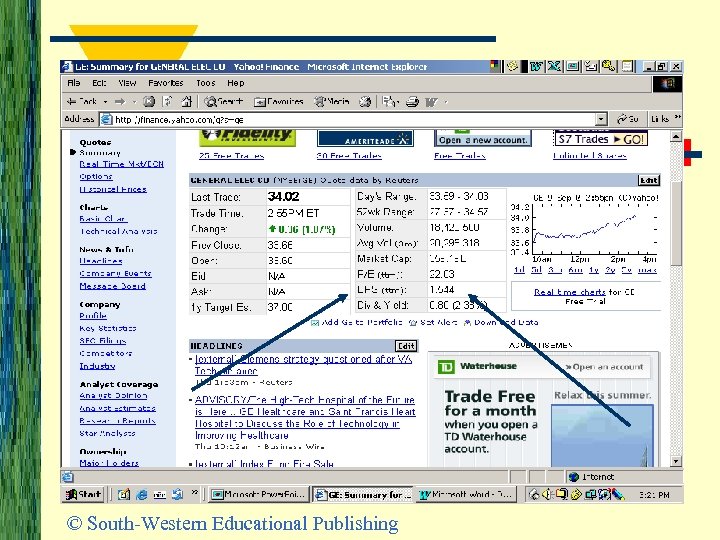
Task: Click the page icon in the address bar
Action: (x=106, y=119)
